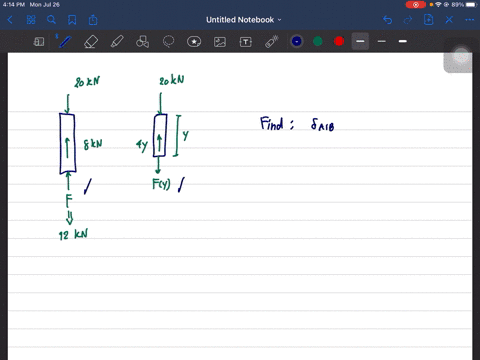480x360 pixels.
Task: Toggle the zoom window tool
Action: (39, 42)
